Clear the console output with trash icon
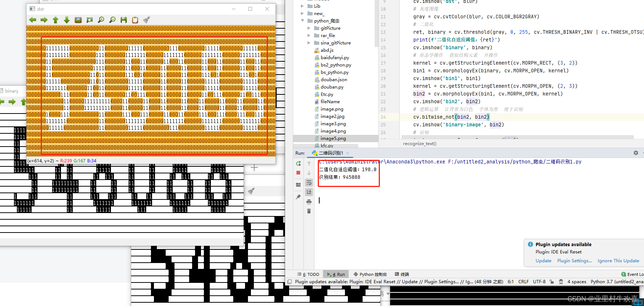This screenshot has width=644, height=306. tap(309, 211)
